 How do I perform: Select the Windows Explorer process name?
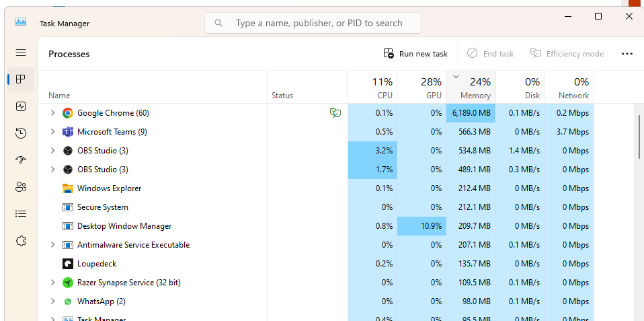pyautogui.click(x=110, y=188)
